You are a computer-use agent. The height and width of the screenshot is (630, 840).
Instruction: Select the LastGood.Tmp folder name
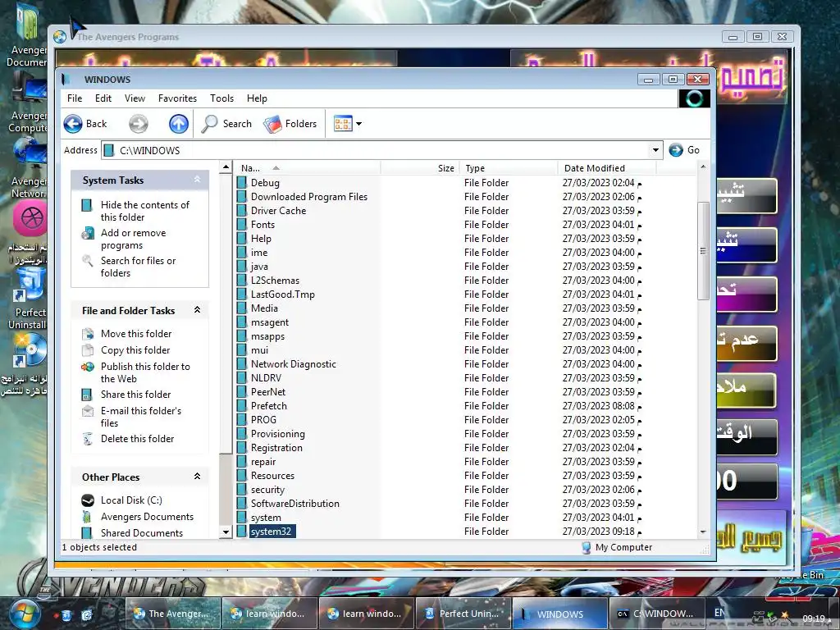point(283,294)
